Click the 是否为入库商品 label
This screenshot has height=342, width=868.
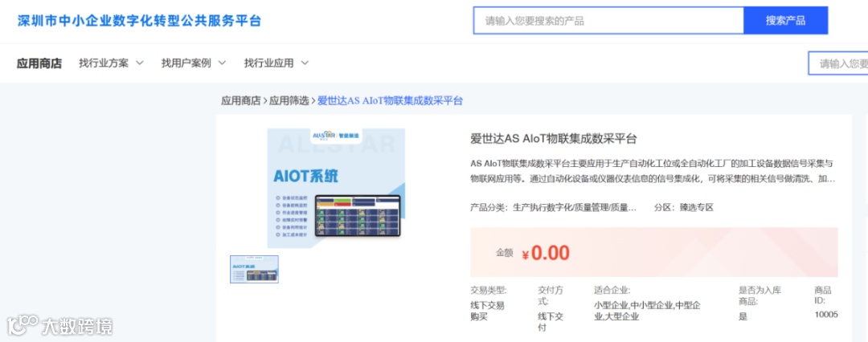click(759, 295)
